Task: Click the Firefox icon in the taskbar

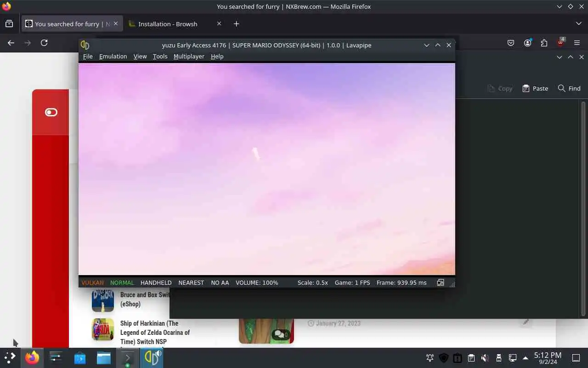Action: tap(32, 357)
